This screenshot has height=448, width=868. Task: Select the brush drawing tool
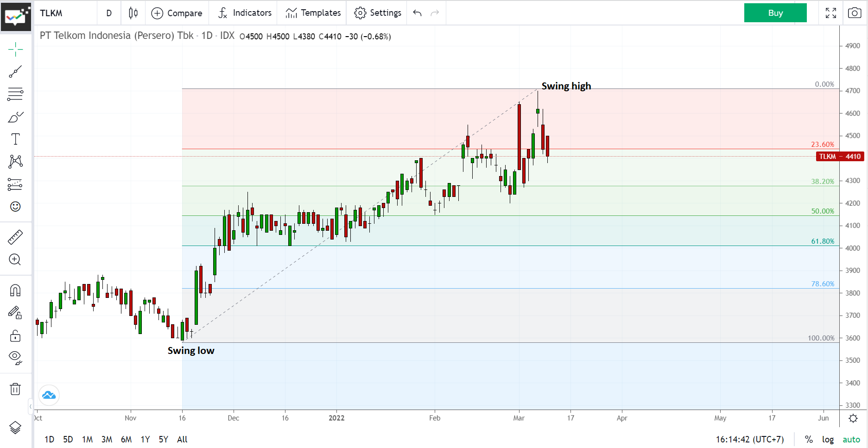pyautogui.click(x=15, y=116)
